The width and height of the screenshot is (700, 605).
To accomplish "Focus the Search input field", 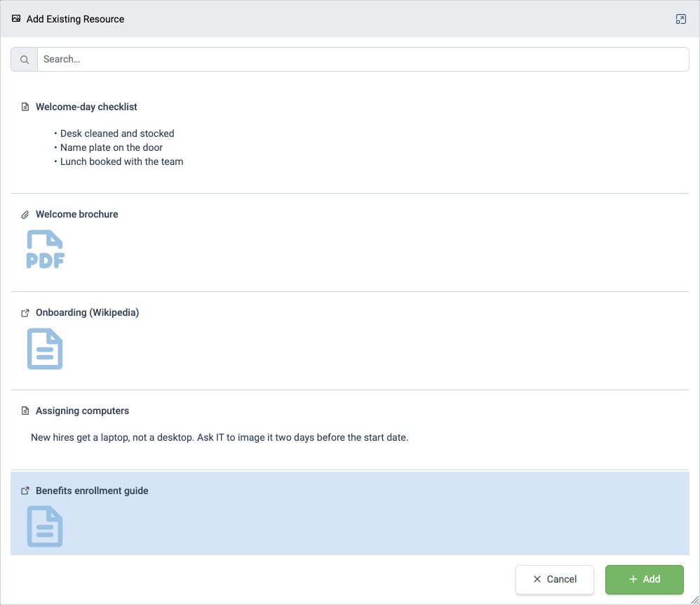I will click(x=363, y=60).
